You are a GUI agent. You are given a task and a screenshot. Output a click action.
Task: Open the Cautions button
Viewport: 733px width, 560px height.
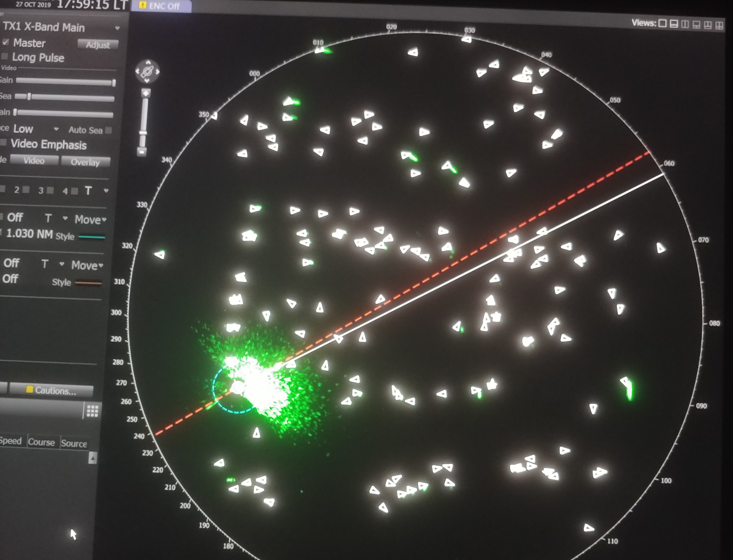click(51, 390)
